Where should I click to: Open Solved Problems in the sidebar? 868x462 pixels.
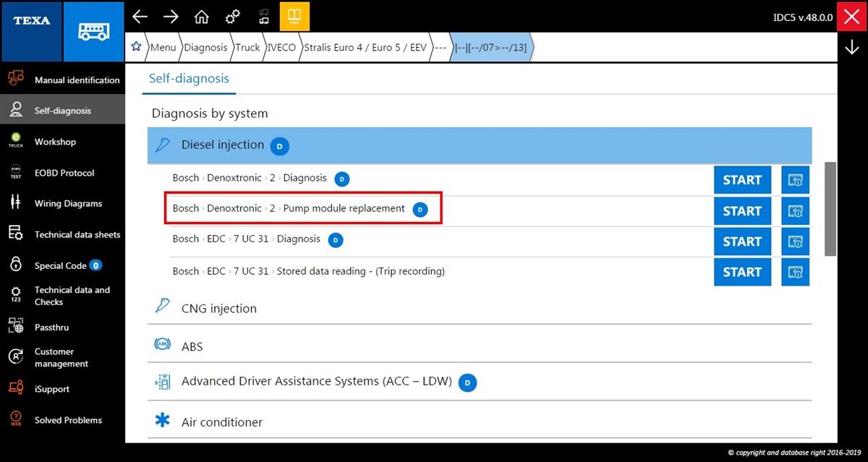pyautogui.click(x=62, y=420)
